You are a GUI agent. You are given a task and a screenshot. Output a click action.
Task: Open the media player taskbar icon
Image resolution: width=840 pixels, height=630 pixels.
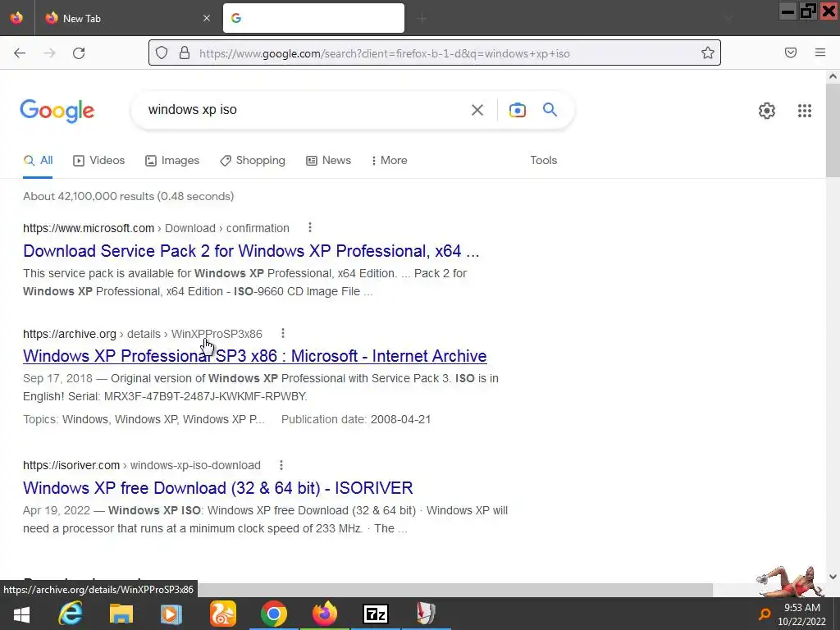pos(171,614)
